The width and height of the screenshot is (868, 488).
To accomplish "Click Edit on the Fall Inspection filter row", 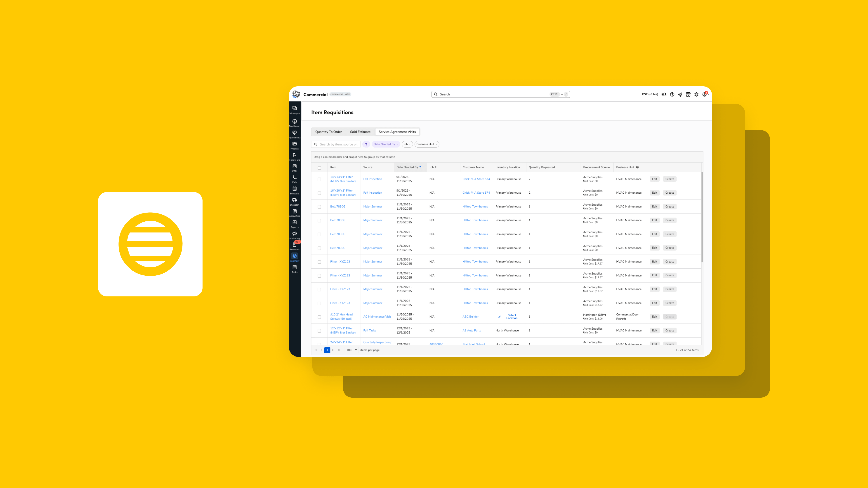I will pyautogui.click(x=654, y=179).
